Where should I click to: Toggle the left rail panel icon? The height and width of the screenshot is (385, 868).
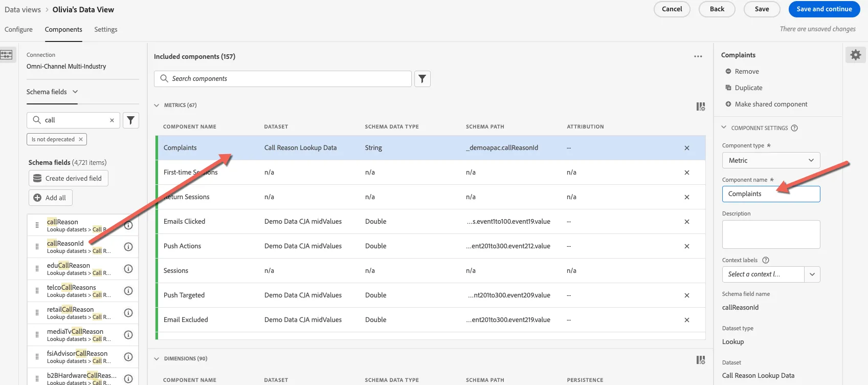(x=6, y=54)
